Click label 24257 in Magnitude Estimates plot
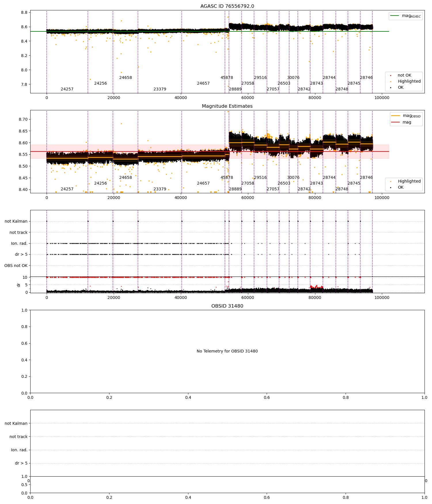The width and height of the screenshot is (432, 504). [67, 189]
